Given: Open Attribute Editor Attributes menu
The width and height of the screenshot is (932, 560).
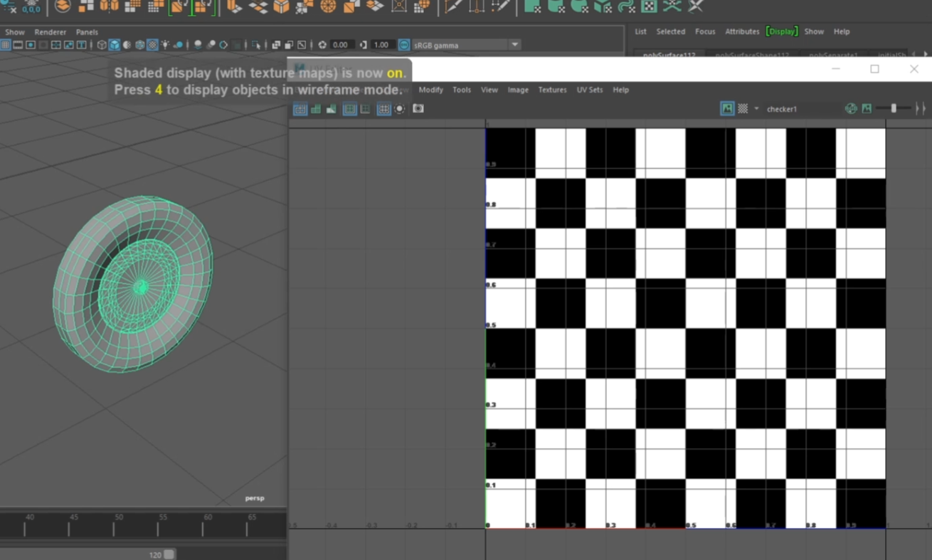Looking at the screenshot, I should [x=742, y=31].
